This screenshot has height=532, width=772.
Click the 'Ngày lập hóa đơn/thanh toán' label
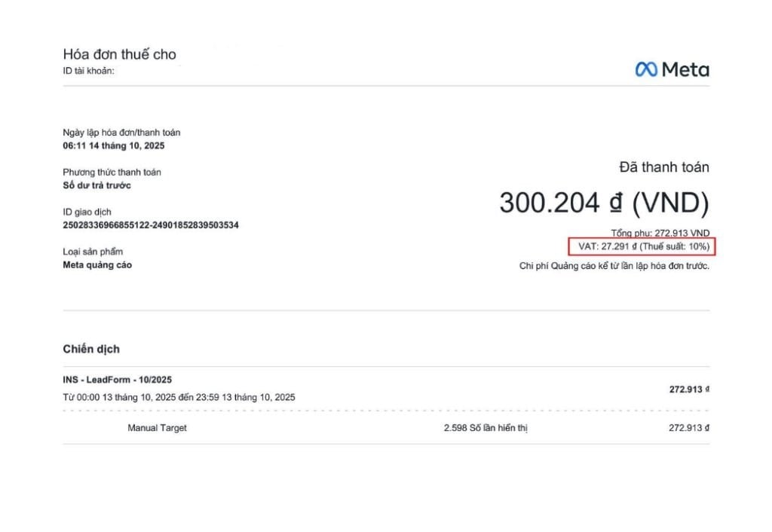[x=121, y=133]
